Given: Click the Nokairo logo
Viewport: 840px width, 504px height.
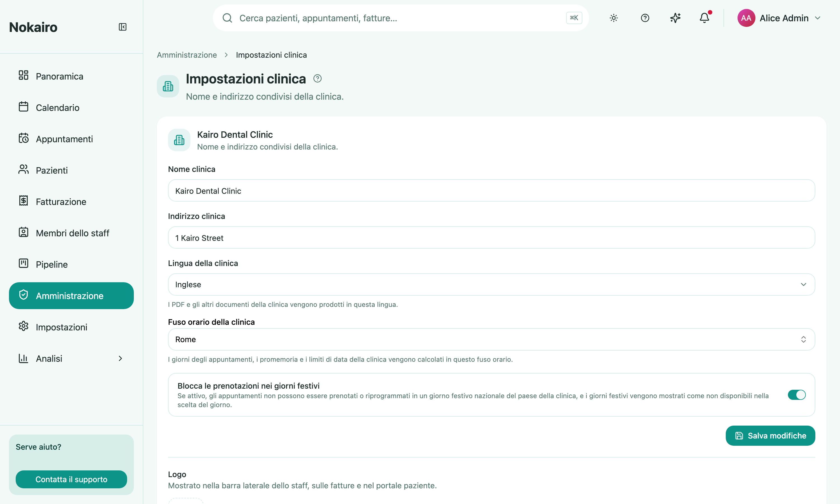Looking at the screenshot, I should pos(33,27).
